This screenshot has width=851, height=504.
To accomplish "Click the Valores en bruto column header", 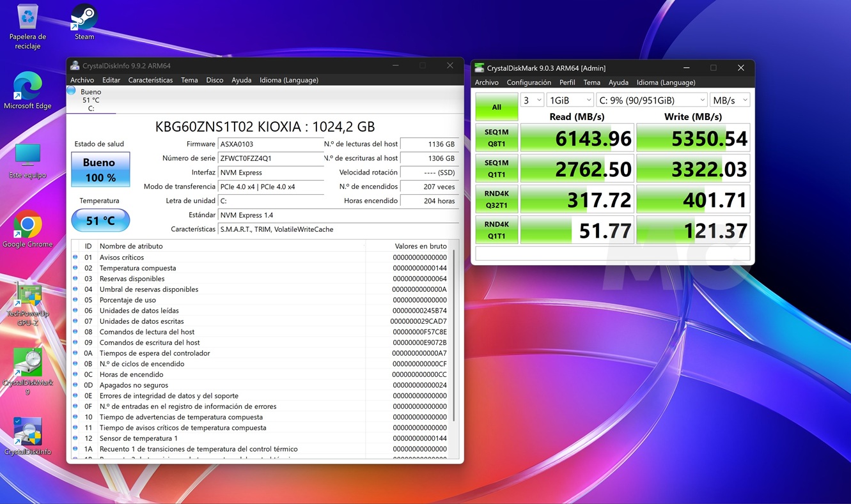I will [421, 246].
